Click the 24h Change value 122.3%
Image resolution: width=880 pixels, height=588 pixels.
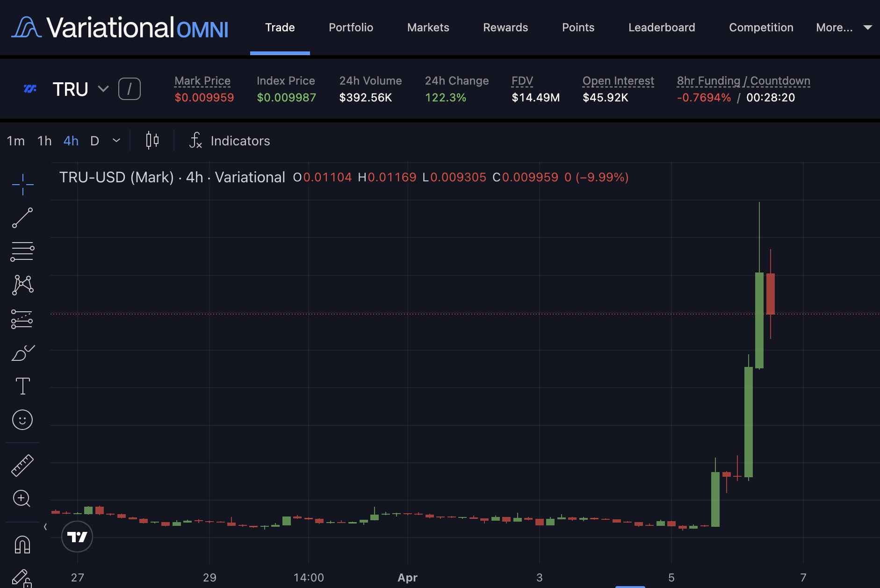point(446,98)
